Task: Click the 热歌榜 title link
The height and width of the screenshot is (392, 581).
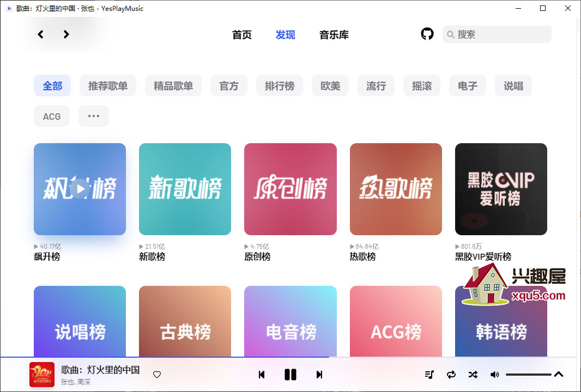Action: click(x=363, y=256)
